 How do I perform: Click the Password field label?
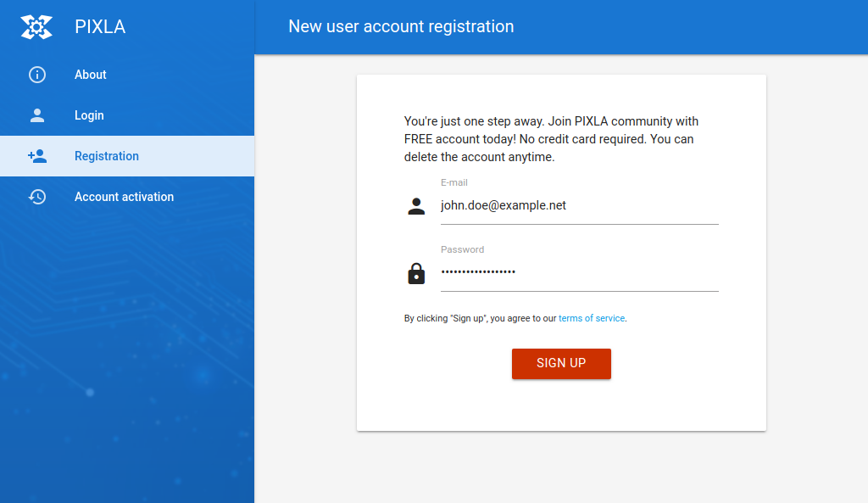(x=462, y=249)
